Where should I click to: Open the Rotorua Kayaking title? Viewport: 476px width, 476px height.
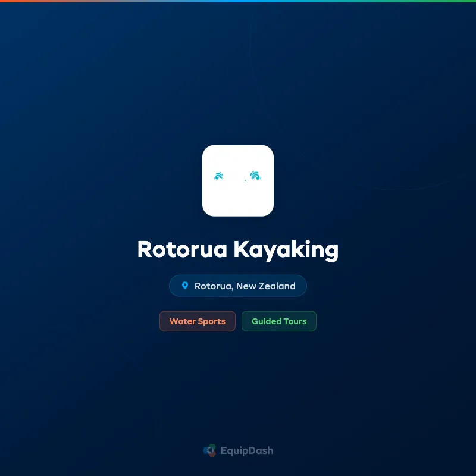coord(238,250)
